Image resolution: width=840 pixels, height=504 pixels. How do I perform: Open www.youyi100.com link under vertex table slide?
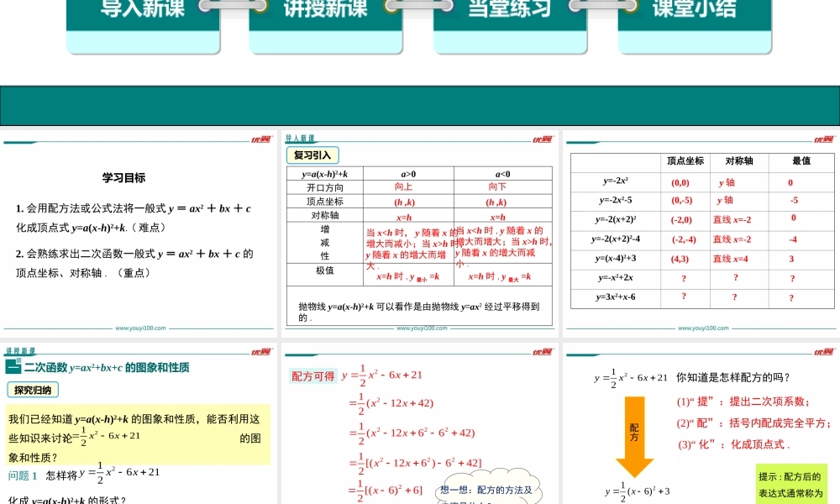point(703,329)
